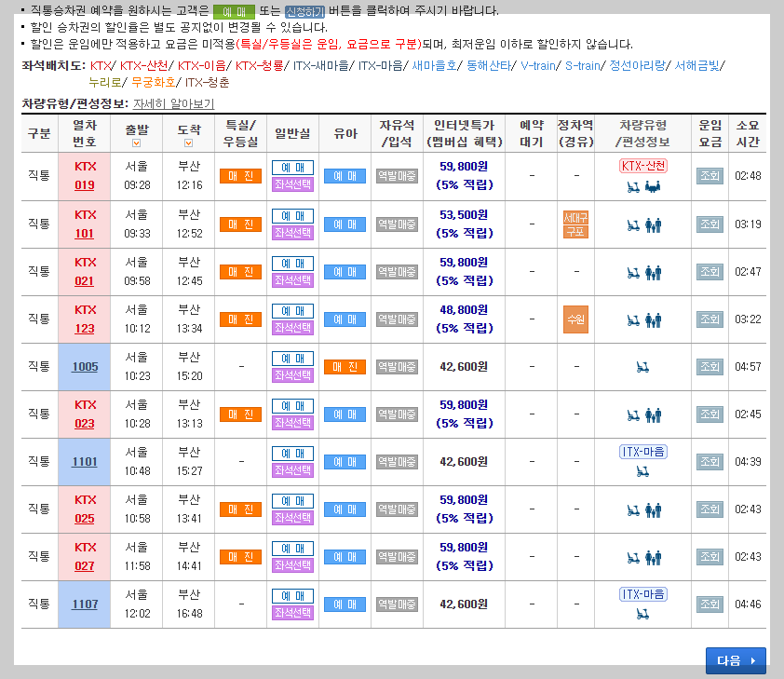This screenshot has height=679, width=784.
Task: Click ITX-마음 badge in train 1101 row
Action: click(x=643, y=452)
